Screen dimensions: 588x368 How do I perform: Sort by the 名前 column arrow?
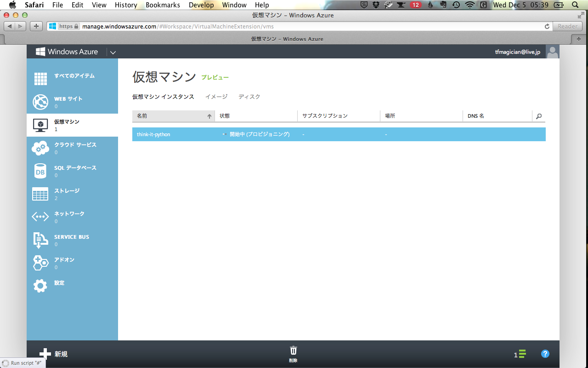pyautogui.click(x=209, y=116)
